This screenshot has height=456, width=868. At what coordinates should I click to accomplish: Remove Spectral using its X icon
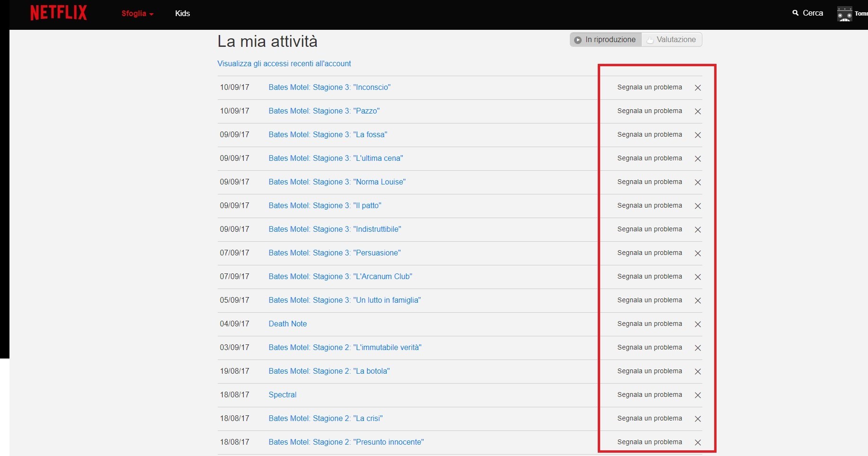698,395
